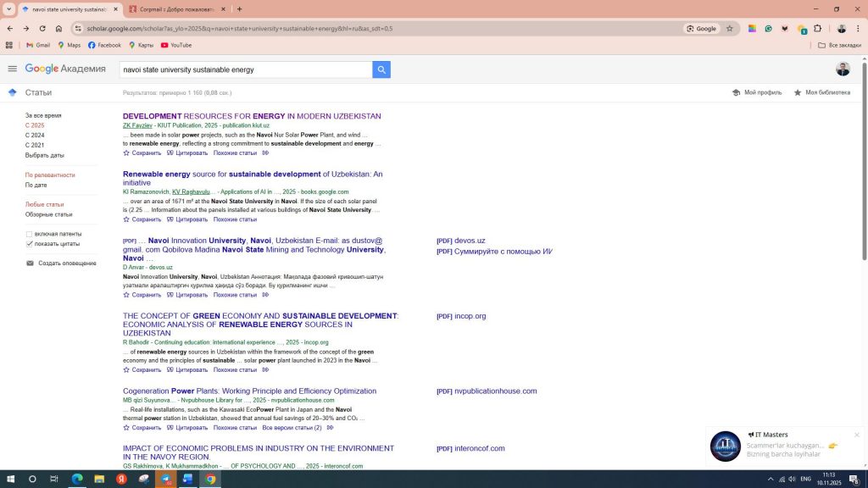This screenshot has height=488, width=868.
Task: Click Создать оповещение envelope alert
Action: (66, 263)
